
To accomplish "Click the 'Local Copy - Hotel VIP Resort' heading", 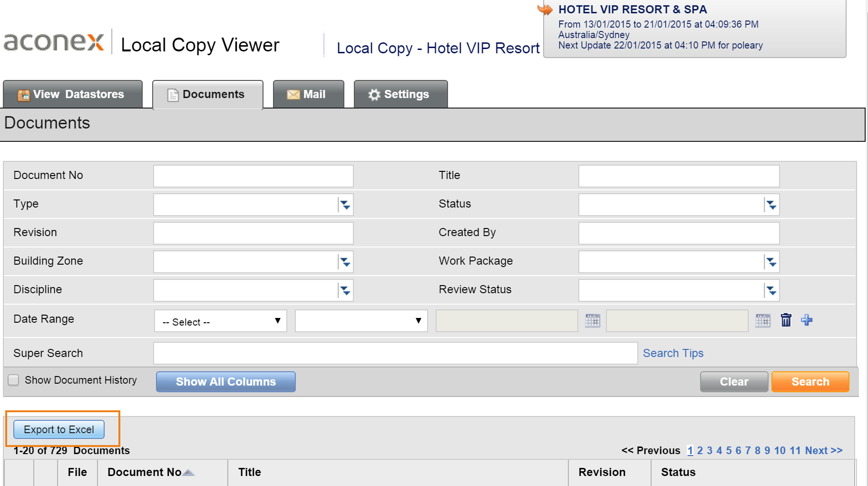I will pos(438,48).
